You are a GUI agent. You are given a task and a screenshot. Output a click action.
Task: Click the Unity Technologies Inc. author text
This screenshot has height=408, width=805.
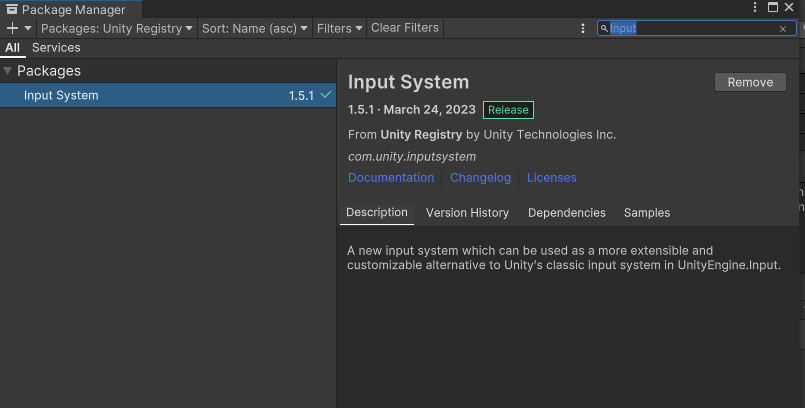[x=549, y=134]
